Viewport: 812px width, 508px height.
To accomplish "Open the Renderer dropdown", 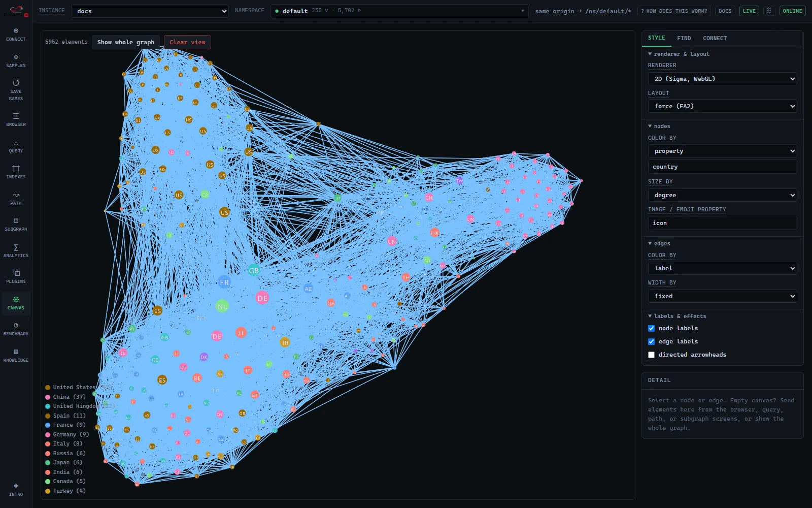I will pyautogui.click(x=722, y=79).
